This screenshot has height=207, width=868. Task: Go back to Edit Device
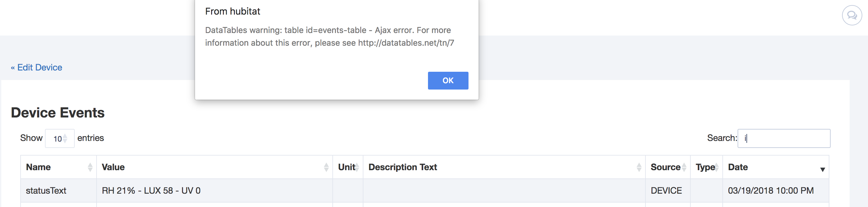36,68
